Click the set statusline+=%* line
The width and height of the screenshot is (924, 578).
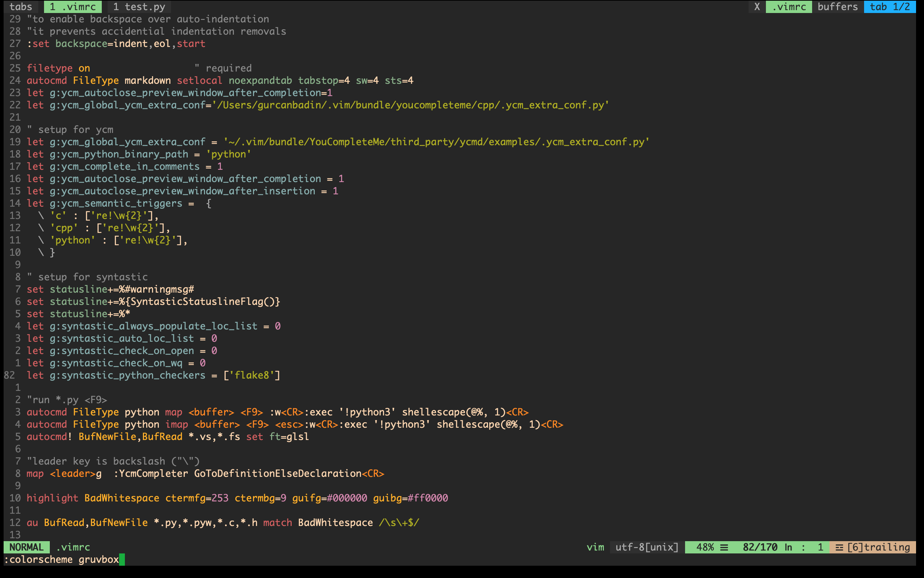(x=78, y=314)
